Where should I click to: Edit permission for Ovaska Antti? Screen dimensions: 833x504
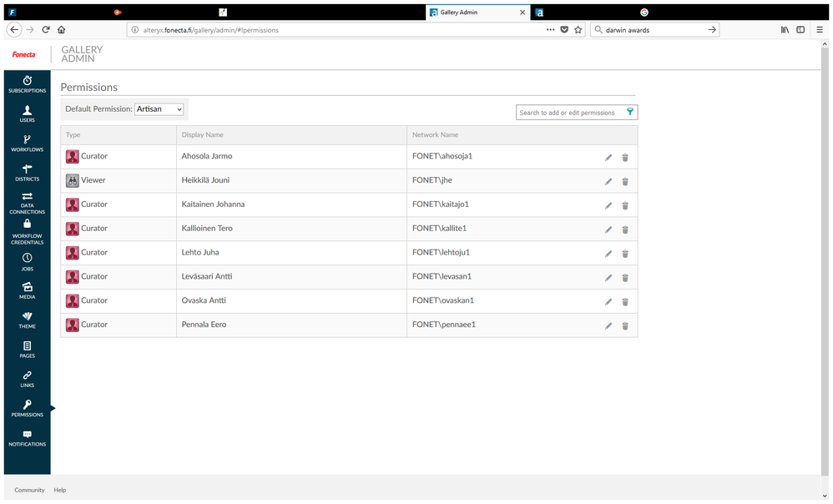(608, 302)
